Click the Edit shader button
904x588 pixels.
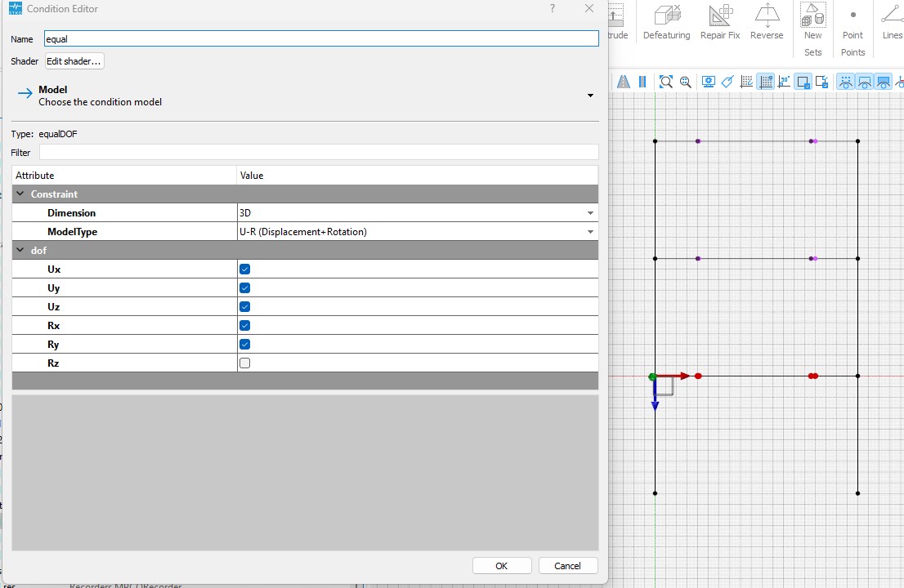[x=74, y=61]
